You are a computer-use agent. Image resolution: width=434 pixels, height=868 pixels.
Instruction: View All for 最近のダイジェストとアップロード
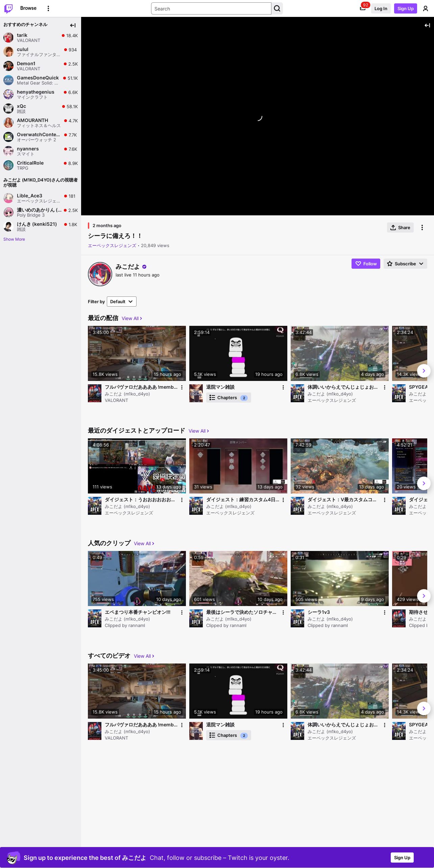(x=199, y=431)
